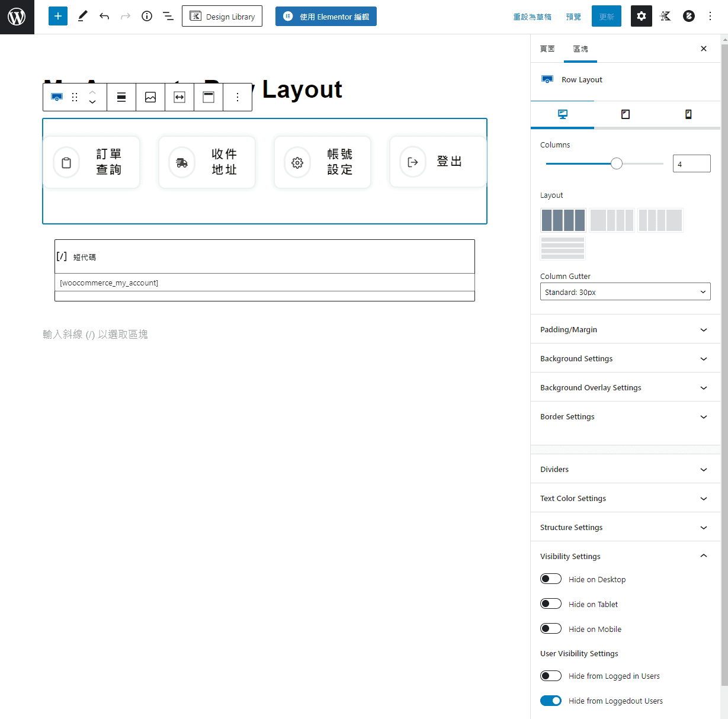This screenshot has height=719, width=728.
Task: Expand Structure Settings panel
Action: (626, 527)
